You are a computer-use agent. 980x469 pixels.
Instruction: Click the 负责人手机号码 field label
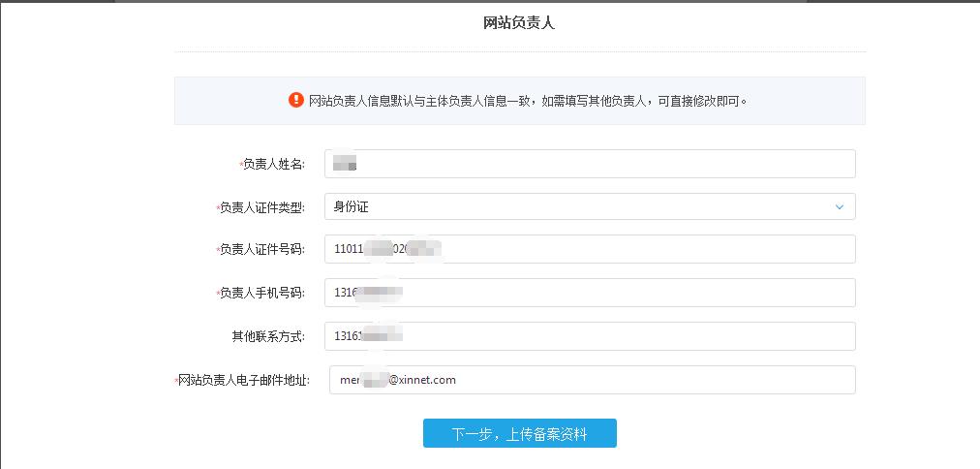[x=262, y=294]
